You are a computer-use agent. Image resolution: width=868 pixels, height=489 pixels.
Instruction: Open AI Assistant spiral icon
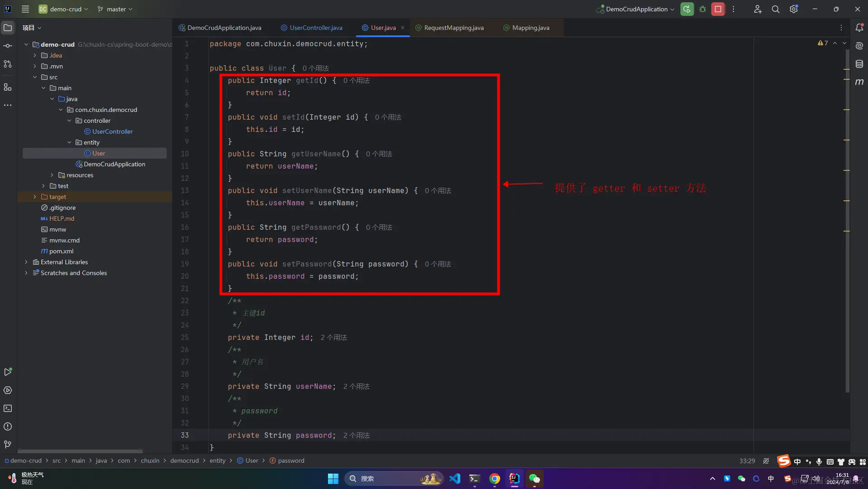pyautogui.click(x=859, y=46)
